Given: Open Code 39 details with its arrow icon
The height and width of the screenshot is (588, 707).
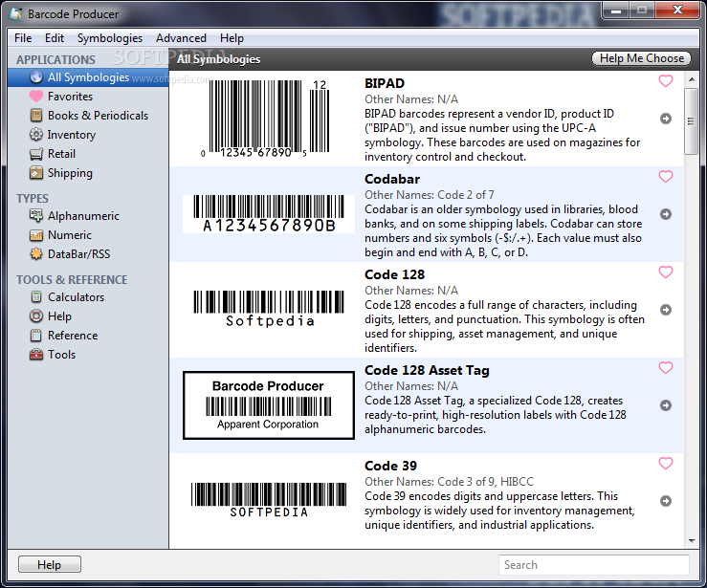Looking at the screenshot, I should click(666, 501).
